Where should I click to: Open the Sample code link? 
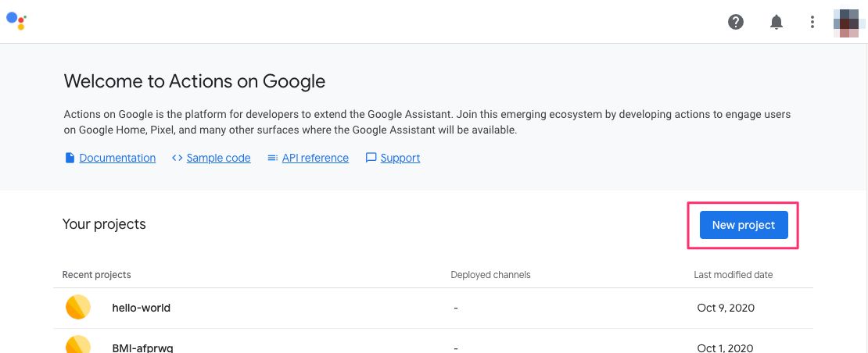[x=219, y=158]
